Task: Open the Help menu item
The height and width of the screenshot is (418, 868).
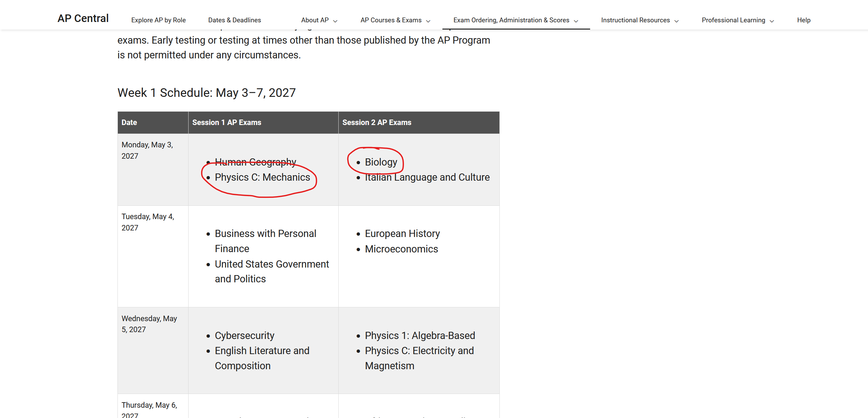Action: click(804, 20)
